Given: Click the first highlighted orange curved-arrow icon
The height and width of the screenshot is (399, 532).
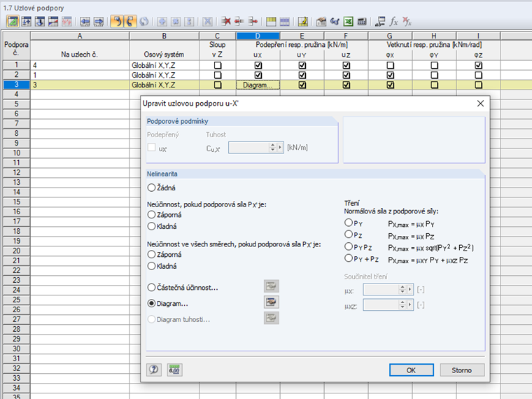Looking at the screenshot, I should click(117, 22).
